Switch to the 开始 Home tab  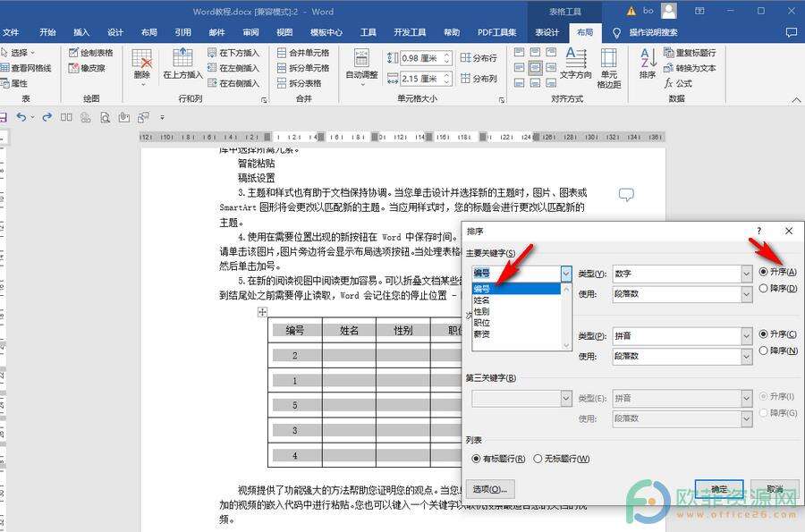(47, 32)
